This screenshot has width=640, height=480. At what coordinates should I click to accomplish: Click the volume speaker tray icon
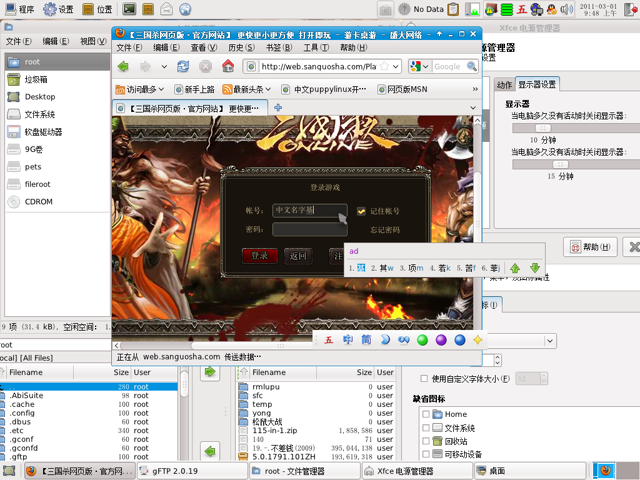[x=567, y=9]
